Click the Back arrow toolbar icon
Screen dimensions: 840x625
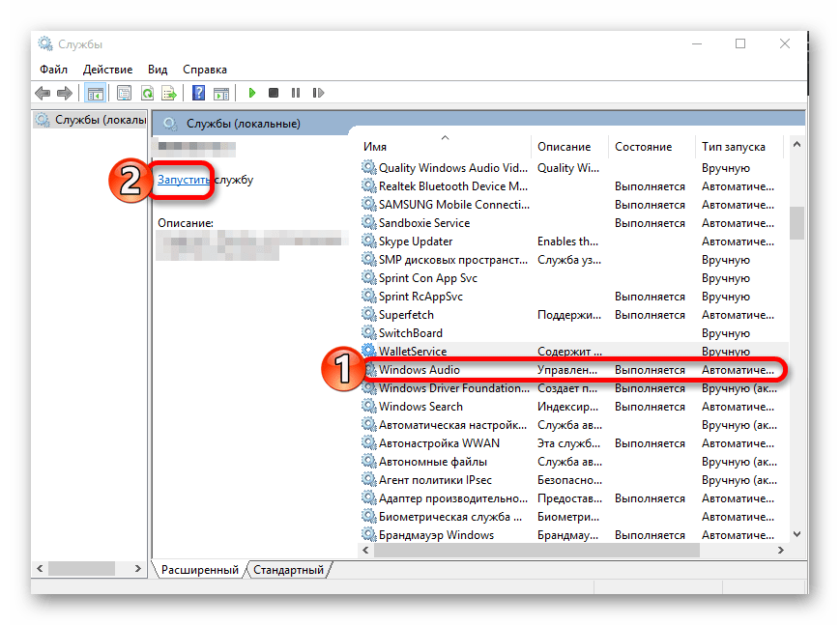(43, 93)
